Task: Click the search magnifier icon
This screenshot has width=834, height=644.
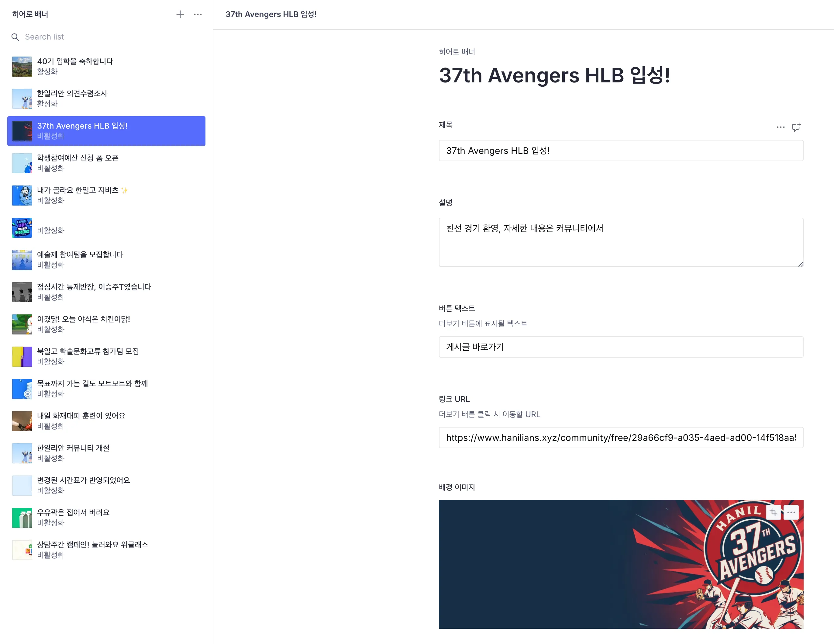Action: point(15,37)
